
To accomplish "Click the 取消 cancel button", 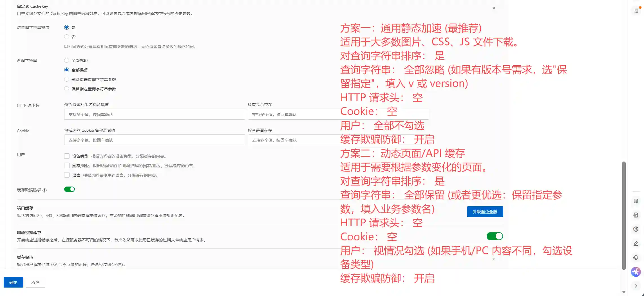I will tap(35, 282).
